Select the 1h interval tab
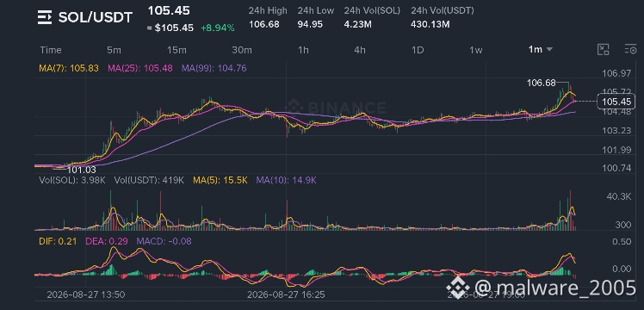Screen dimensions: 644x310 (x=303, y=50)
